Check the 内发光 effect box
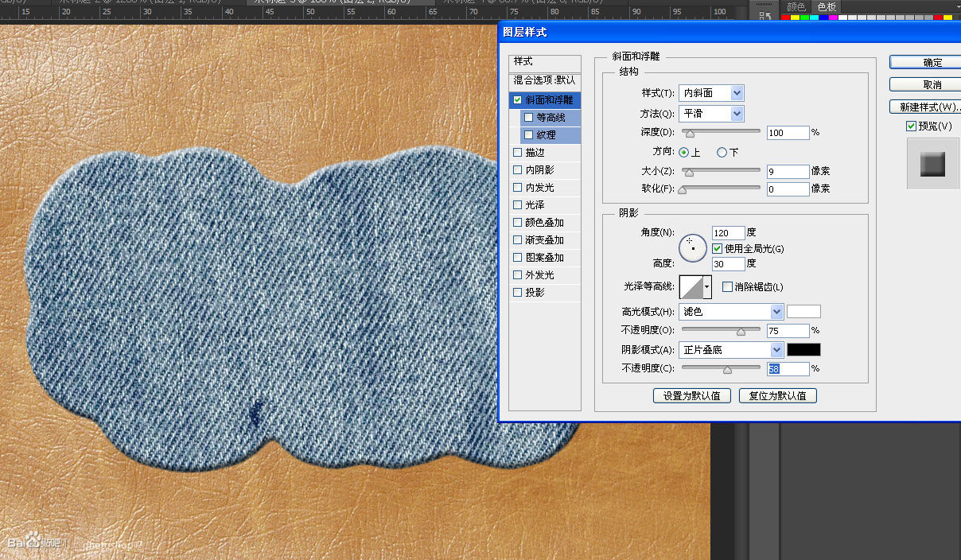 518,188
